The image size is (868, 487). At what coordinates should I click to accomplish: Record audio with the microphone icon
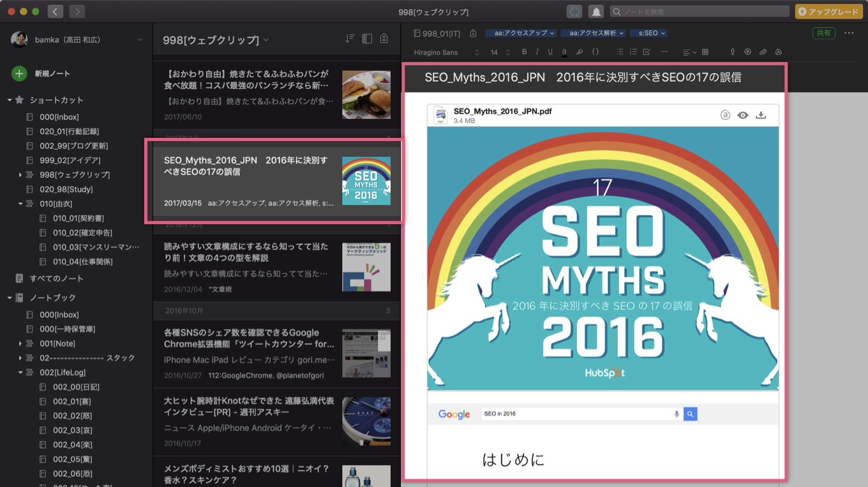pyautogui.click(x=733, y=52)
